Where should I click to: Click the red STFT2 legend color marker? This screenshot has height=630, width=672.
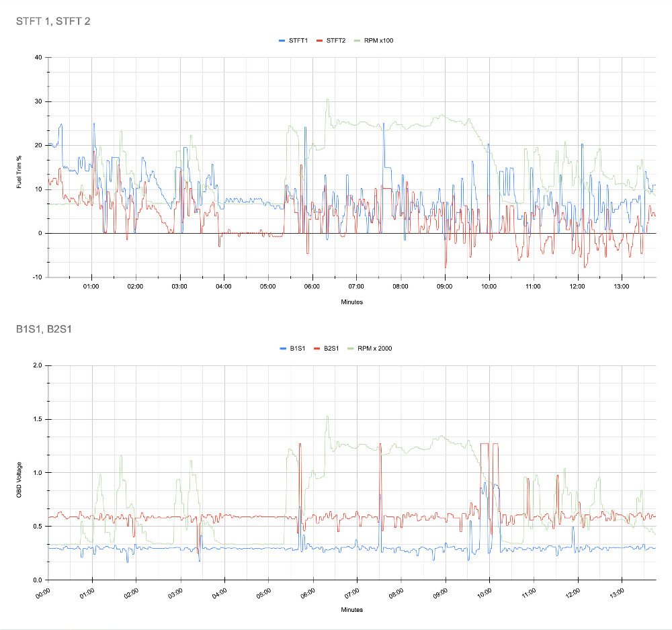tap(320, 41)
